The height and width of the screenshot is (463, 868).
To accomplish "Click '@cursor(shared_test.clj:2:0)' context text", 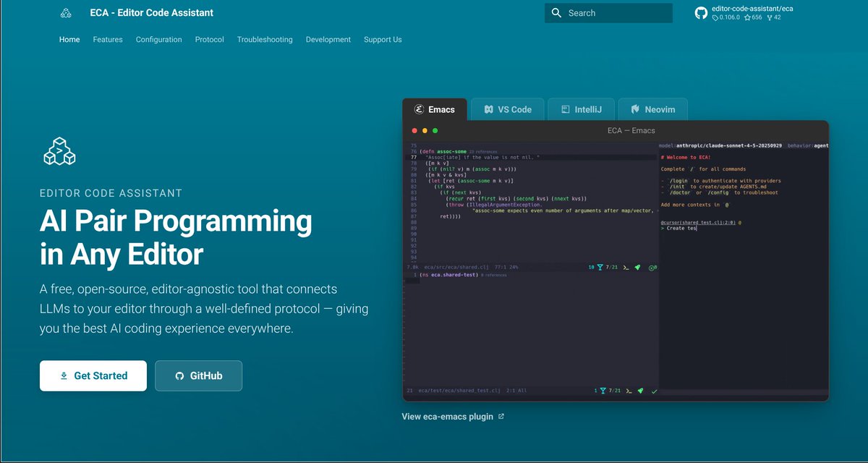I will click(x=699, y=222).
